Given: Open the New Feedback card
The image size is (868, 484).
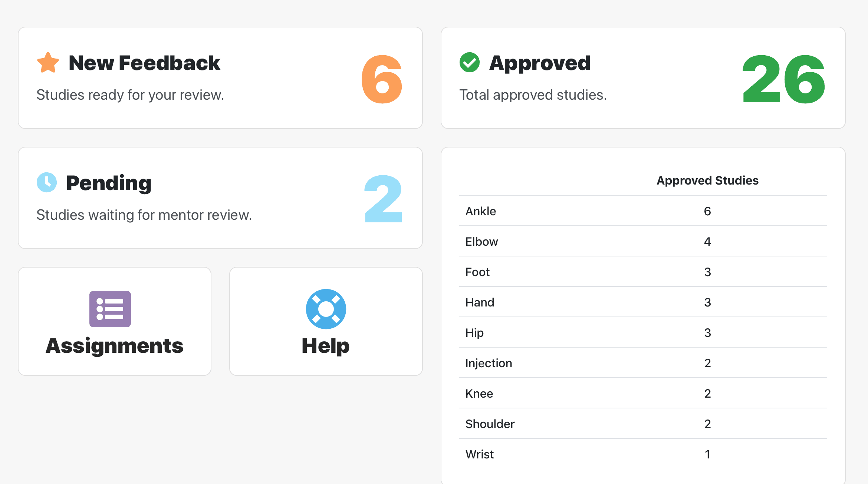Looking at the screenshot, I should pyautogui.click(x=220, y=77).
